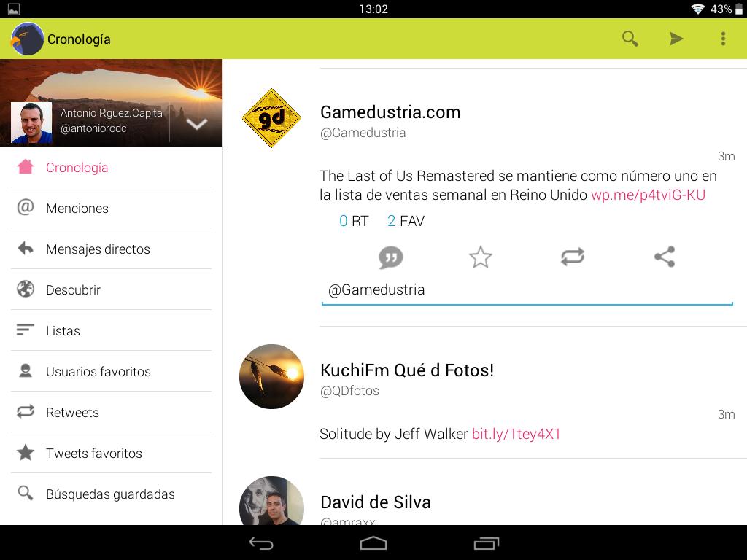Viewport: 747px width, 560px height.
Task: Click the list lines icon beside Listas
Action: click(26, 330)
